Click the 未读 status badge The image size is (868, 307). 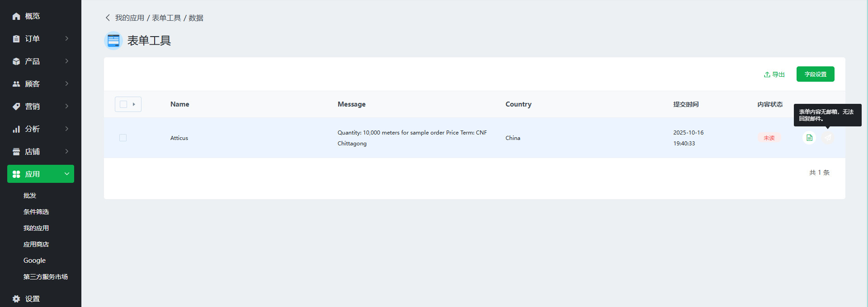tap(769, 138)
